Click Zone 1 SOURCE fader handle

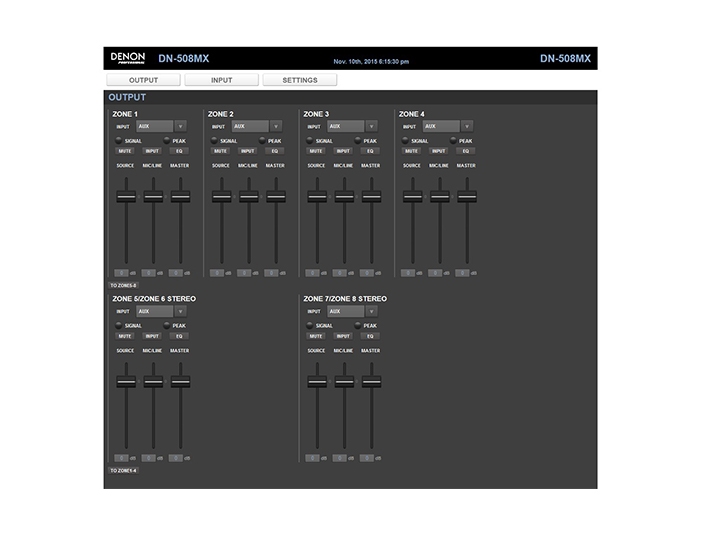coord(126,197)
